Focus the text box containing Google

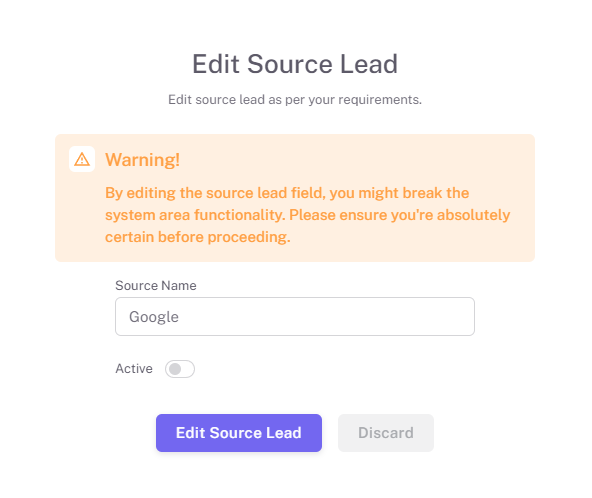point(295,316)
